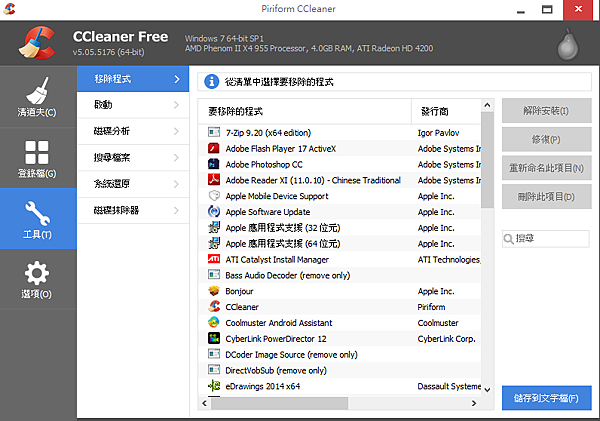Click the vertical scrollbar up arrow
Image resolution: width=600 pixels, height=421 pixels.
[487, 105]
